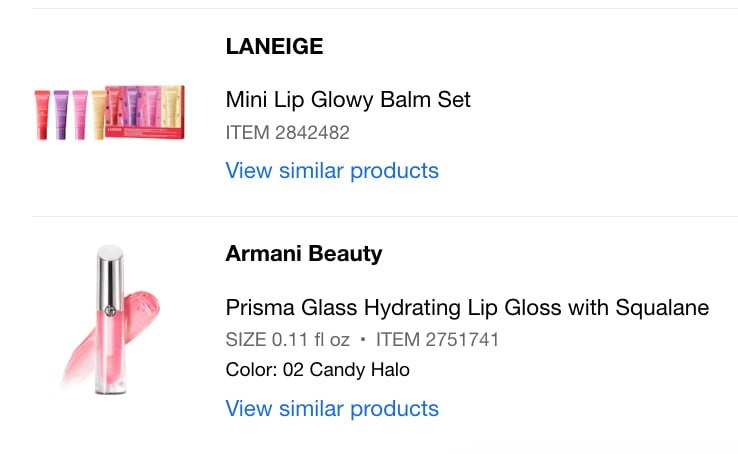Open the Armani Beauty brand name
Image resolution: width=738 pixels, height=454 pixels.
coord(304,254)
